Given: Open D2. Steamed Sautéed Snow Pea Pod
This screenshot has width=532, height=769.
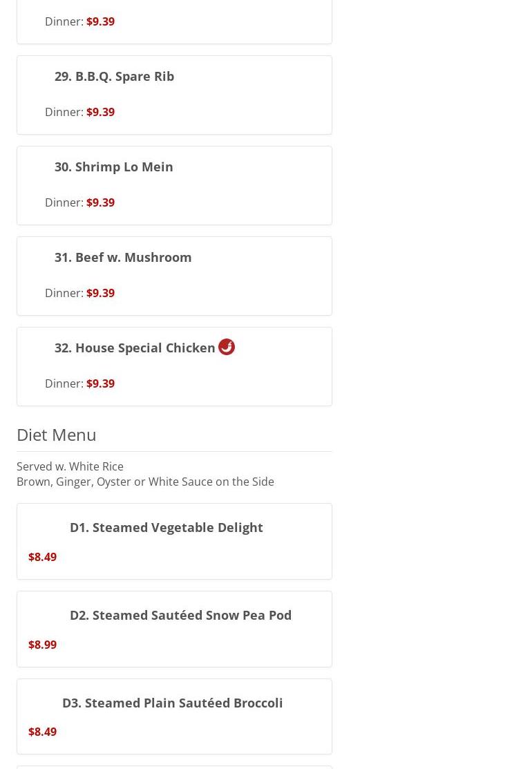Looking at the screenshot, I should coord(180,615).
